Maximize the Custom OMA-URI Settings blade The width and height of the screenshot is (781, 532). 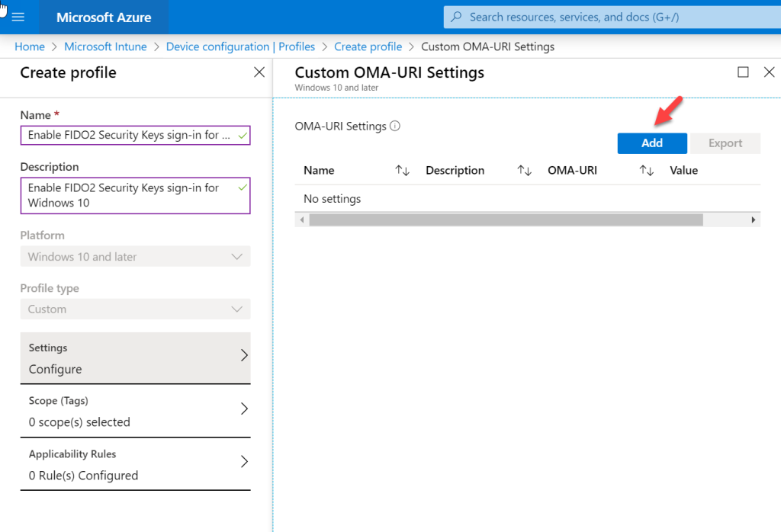tap(742, 72)
